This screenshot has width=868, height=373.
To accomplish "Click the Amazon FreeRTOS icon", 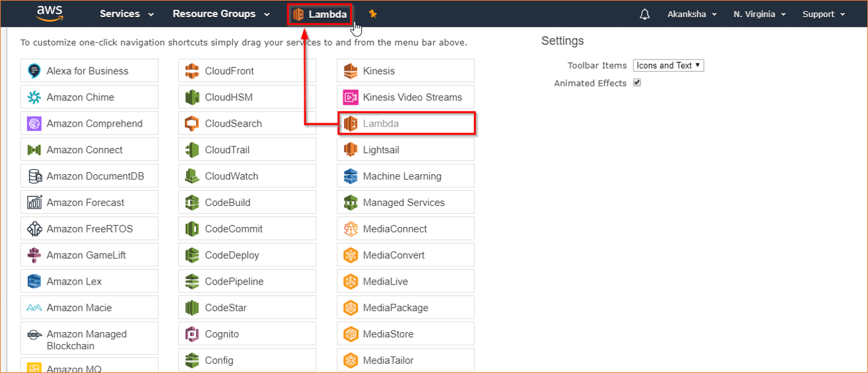I will tap(34, 229).
